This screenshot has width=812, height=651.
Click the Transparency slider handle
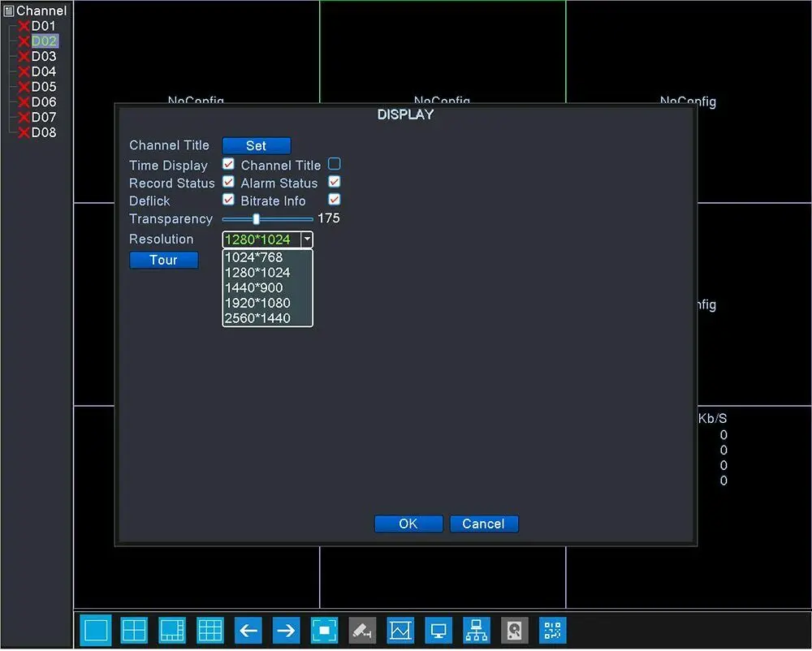[256, 219]
